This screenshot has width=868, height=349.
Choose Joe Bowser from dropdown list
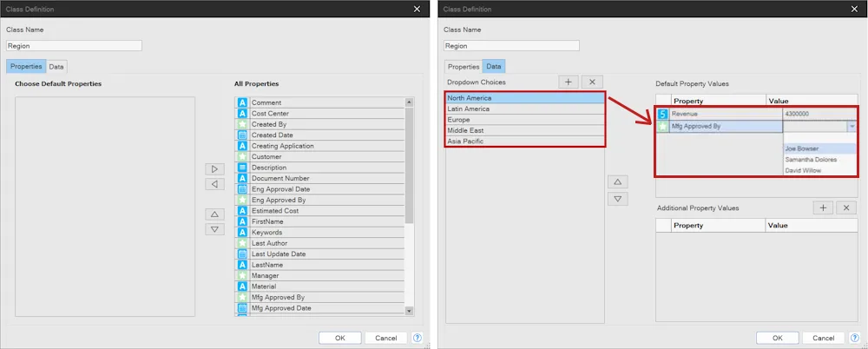(820, 148)
